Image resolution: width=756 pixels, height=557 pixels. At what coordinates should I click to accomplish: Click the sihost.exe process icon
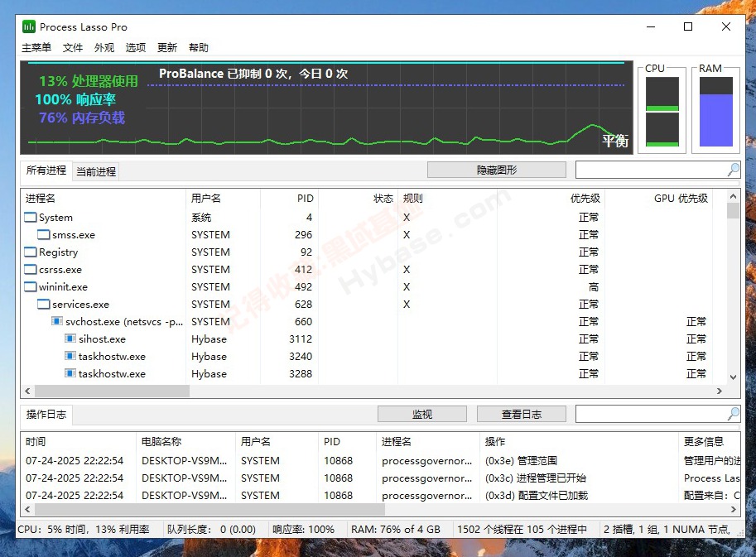coord(70,339)
